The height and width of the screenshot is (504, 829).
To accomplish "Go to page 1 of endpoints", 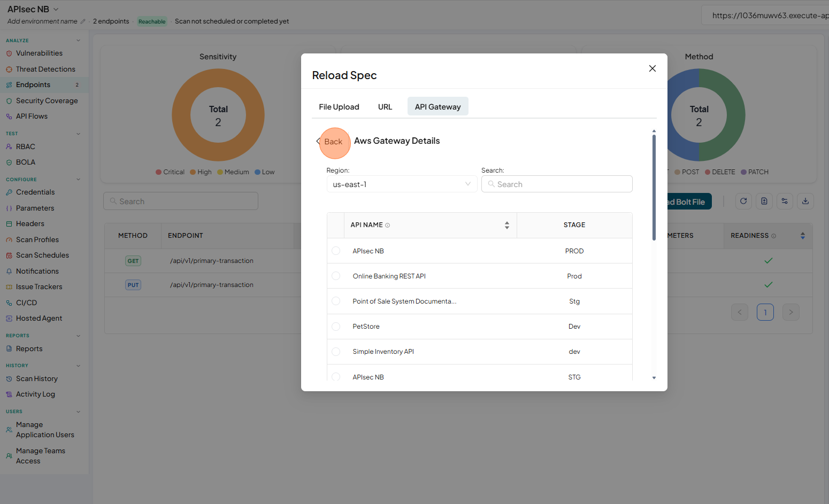I will click(x=765, y=312).
